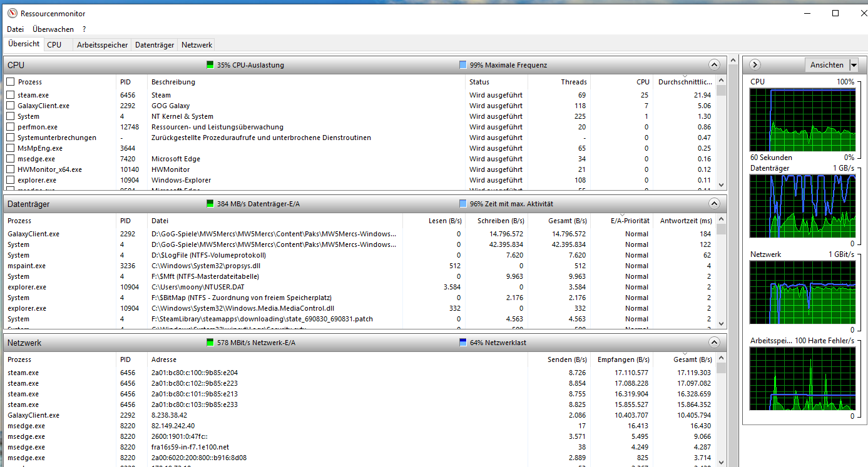
Task: Switch to the Arbeitsspeicher tab
Action: 103,45
